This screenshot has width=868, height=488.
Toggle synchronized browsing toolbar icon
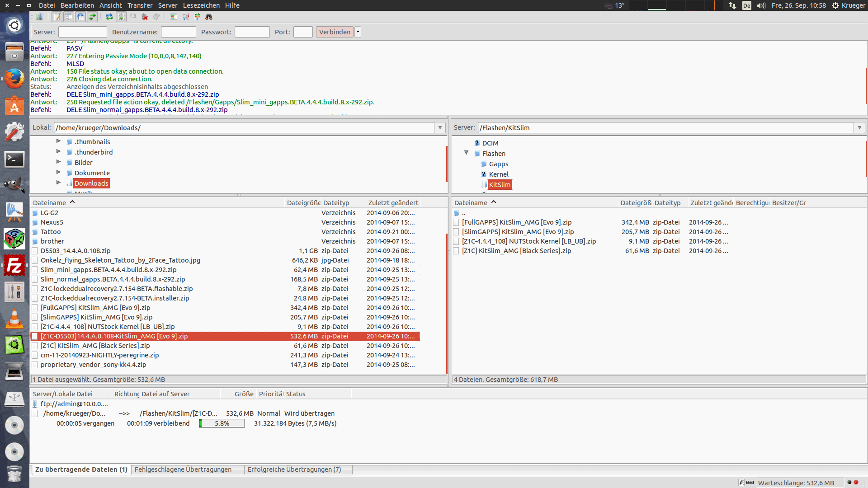click(x=197, y=17)
